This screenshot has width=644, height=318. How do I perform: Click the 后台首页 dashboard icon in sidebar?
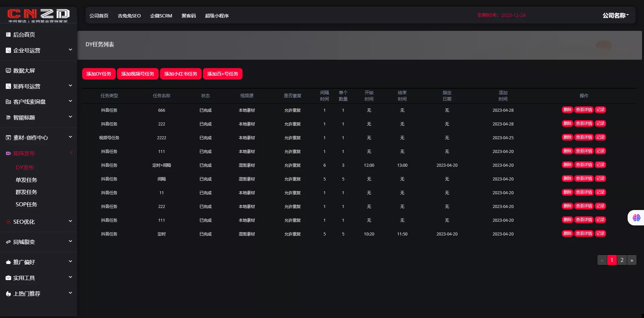tap(8, 35)
